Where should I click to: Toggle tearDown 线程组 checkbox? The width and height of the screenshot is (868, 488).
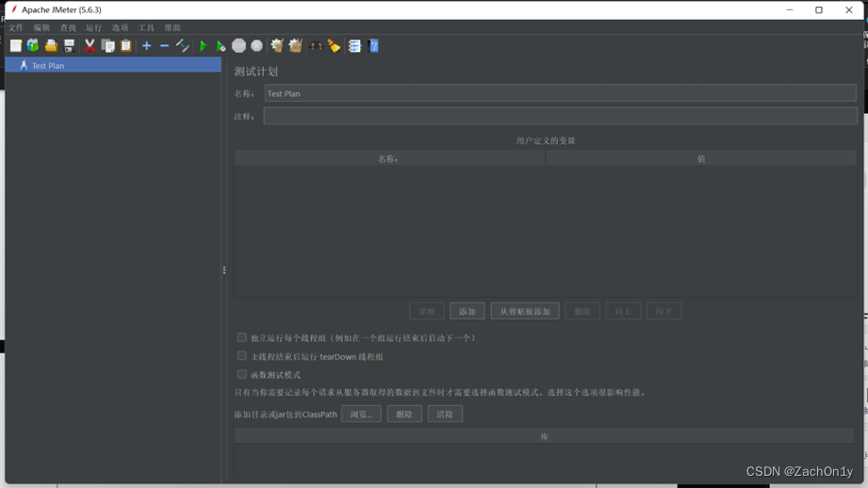(242, 356)
